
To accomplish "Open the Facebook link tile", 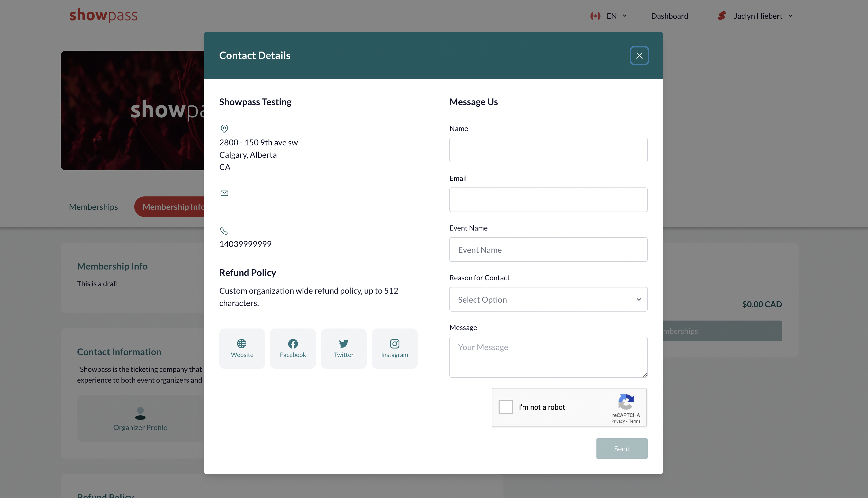I will [293, 348].
